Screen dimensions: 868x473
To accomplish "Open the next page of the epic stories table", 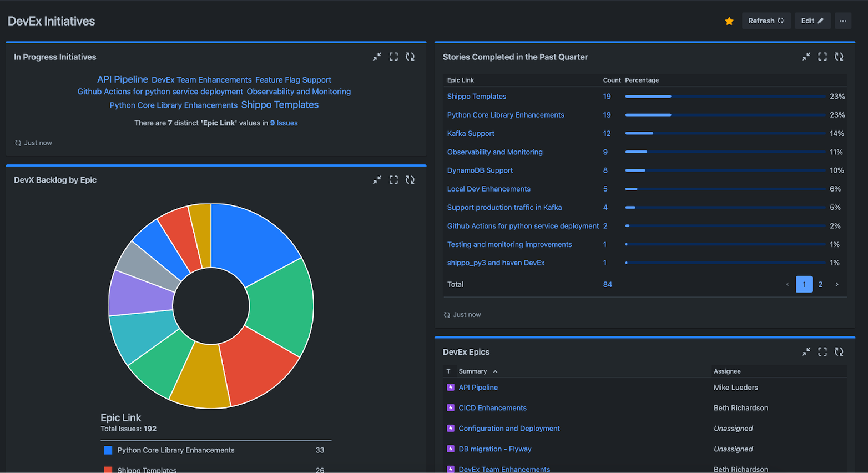I will point(836,284).
